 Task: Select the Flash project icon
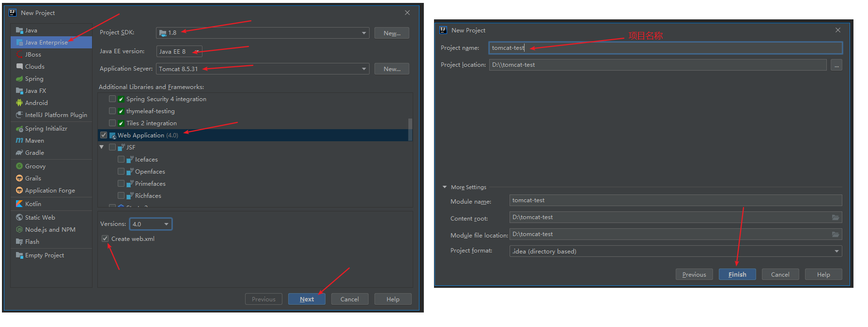point(19,241)
